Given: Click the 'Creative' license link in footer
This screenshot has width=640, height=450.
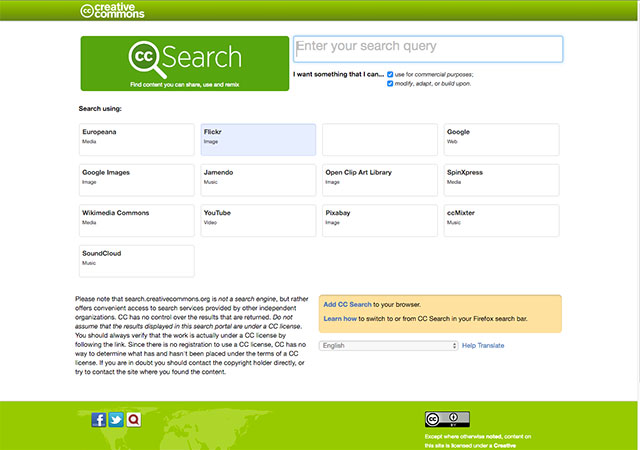Looking at the screenshot, I should tap(504, 446).
